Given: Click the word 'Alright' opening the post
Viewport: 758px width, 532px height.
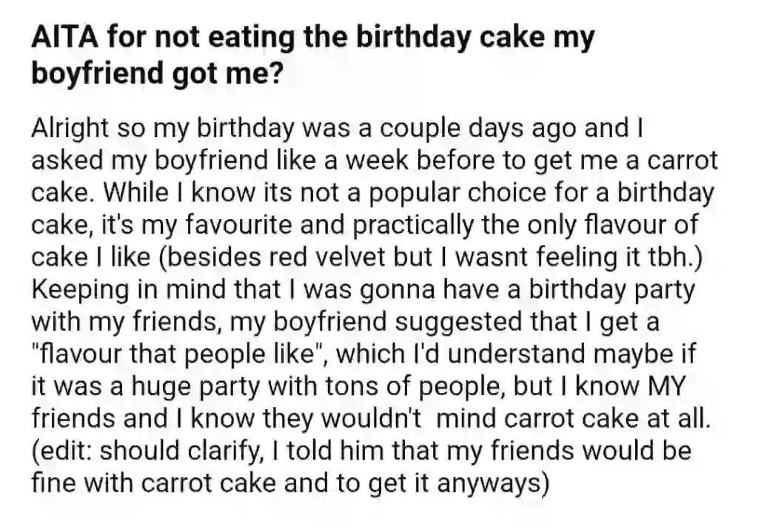Looking at the screenshot, I should 70,129.
